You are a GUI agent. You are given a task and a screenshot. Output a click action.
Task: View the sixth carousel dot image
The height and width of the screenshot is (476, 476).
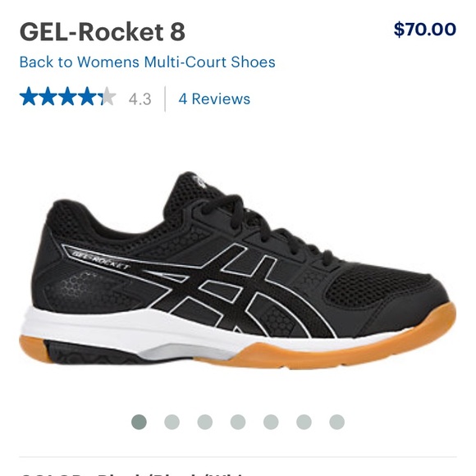coord(304,422)
